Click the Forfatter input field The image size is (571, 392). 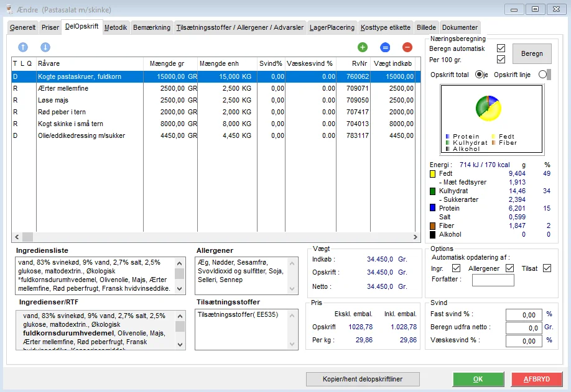493,280
